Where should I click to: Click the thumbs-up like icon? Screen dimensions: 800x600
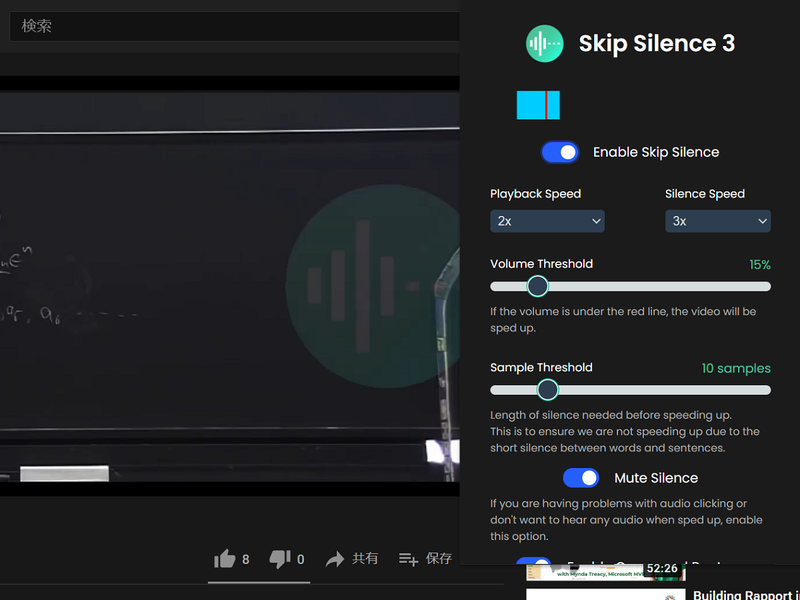coord(224,559)
